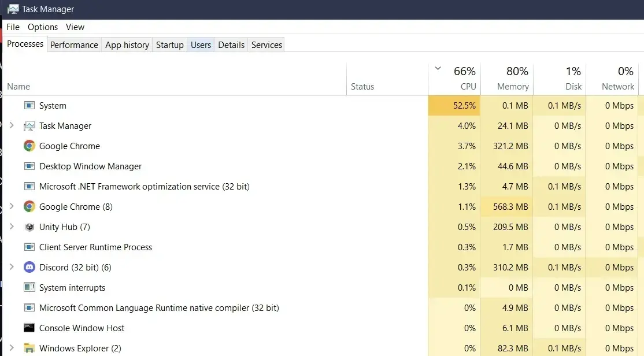Open the Options menu
Screen dimensions: 644x356
42,27
